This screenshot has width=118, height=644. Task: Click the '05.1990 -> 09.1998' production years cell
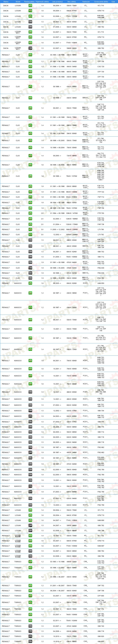pos(57,55)
